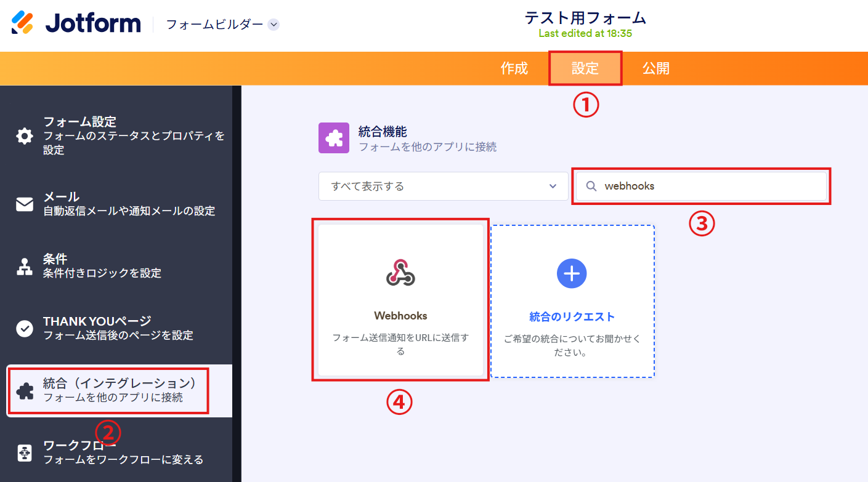This screenshot has width=868, height=482.
Task: Open the フォームビルダー dropdown
Action: pyautogui.click(x=223, y=25)
